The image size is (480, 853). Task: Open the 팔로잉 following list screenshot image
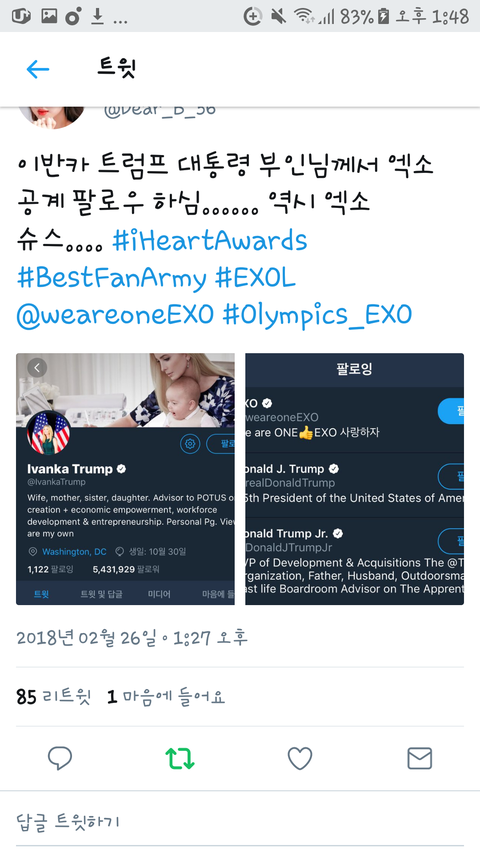pos(354,479)
